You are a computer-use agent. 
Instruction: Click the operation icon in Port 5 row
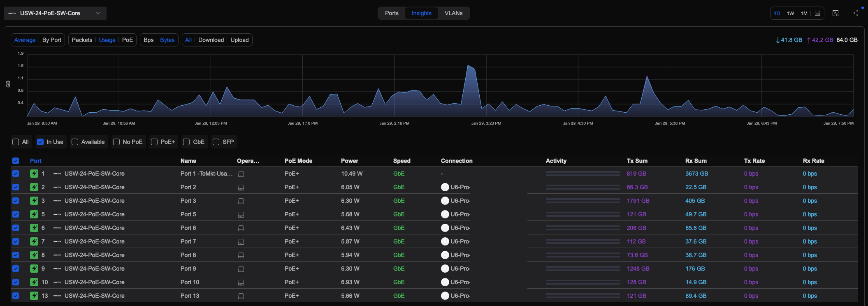(241, 215)
